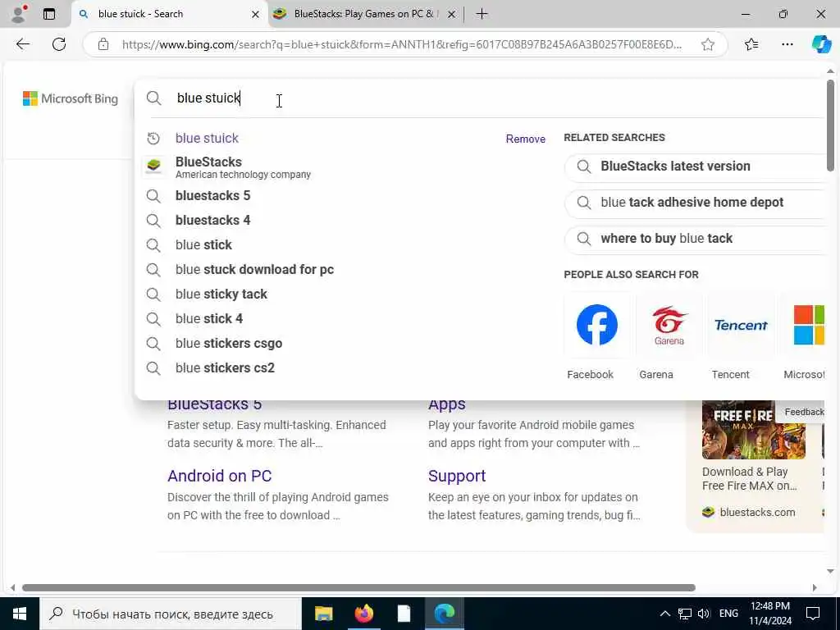Screen dimensions: 840x630
Task: Select the 'blue stuick' history suggestion
Action: tap(207, 138)
